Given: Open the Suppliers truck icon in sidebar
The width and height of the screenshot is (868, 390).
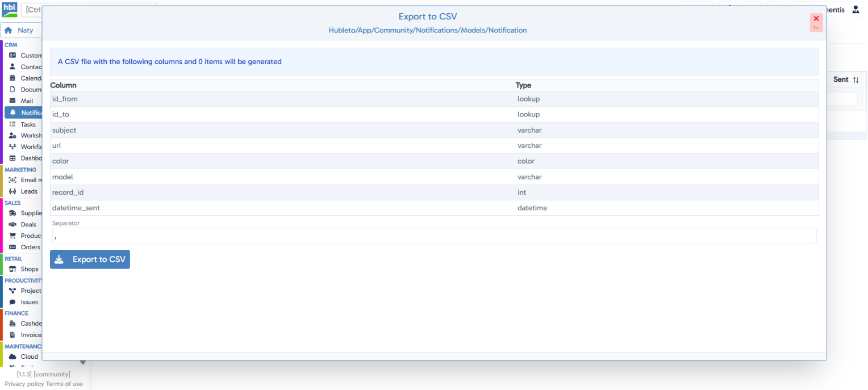Looking at the screenshot, I should [12, 213].
